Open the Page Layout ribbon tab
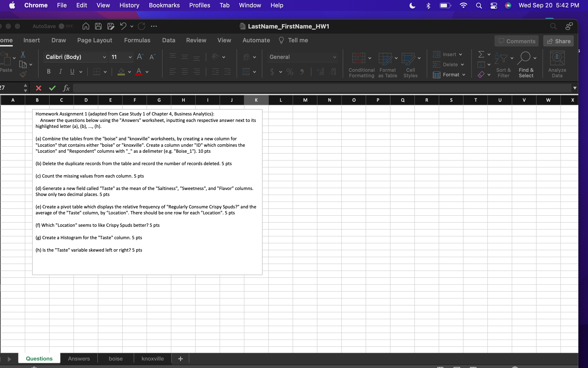Screen dimensions: 588x368 (x=95, y=40)
